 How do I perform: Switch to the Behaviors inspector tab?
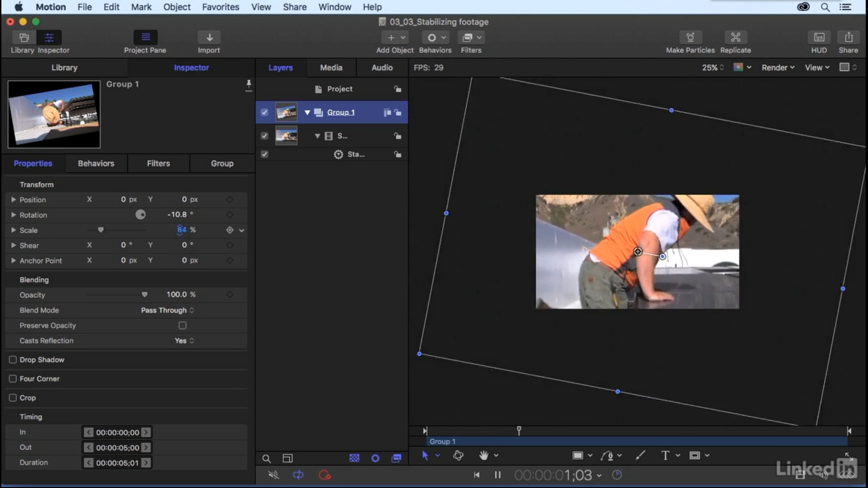(96, 164)
